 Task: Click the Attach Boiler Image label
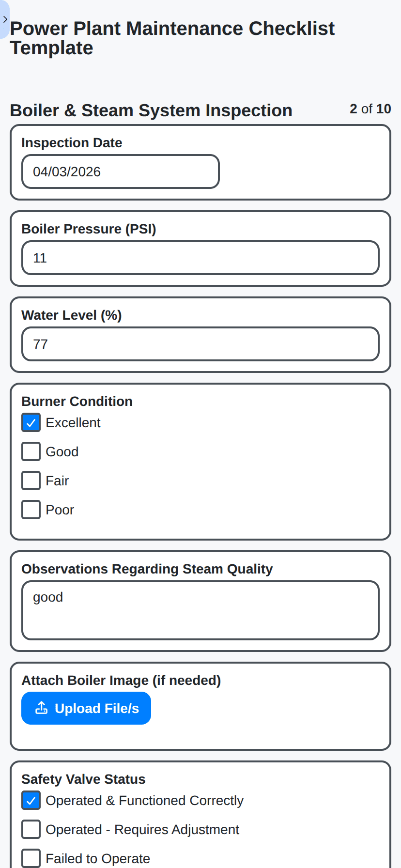(121, 680)
